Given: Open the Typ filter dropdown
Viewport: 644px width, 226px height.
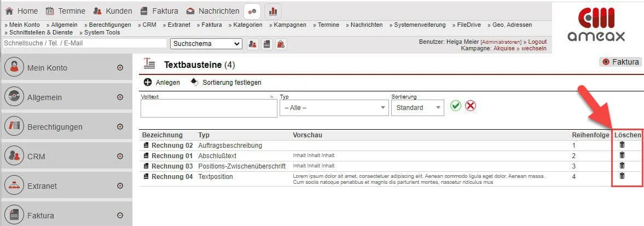Looking at the screenshot, I should pyautogui.click(x=334, y=108).
